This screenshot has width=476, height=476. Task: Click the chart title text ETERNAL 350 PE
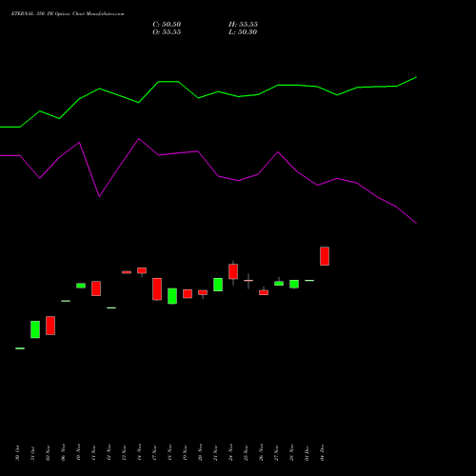pyautogui.click(x=32, y=14)
